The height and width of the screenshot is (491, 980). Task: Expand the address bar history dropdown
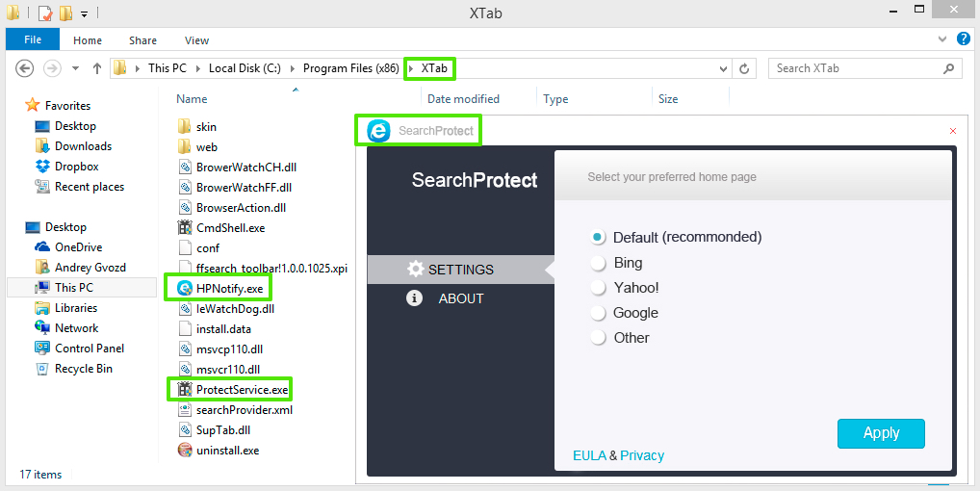724,68
